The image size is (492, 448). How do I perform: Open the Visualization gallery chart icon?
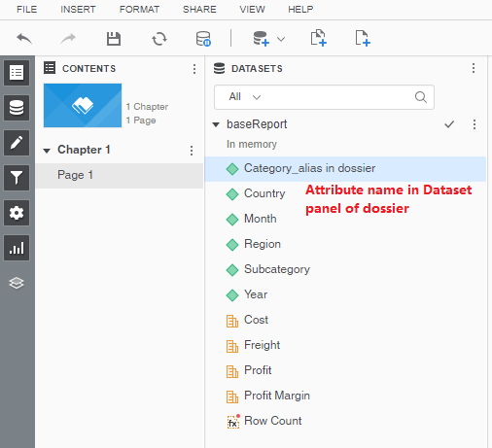point(17,248)
